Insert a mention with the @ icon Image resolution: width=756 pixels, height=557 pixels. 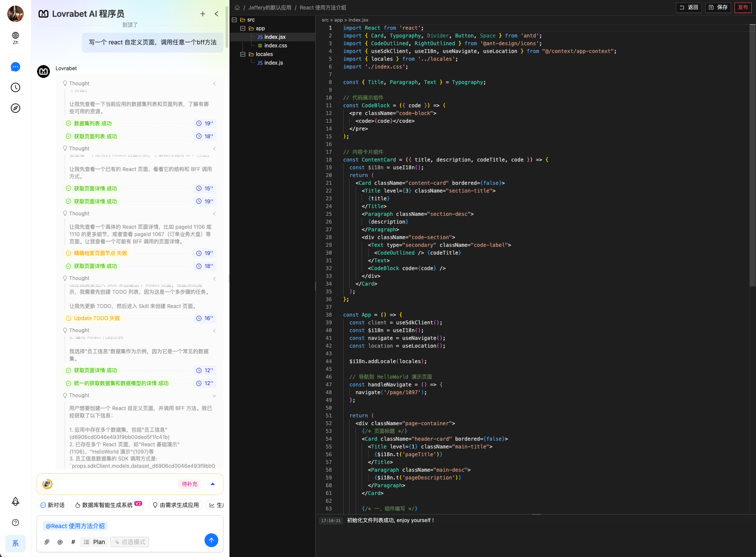pos(60,542)
